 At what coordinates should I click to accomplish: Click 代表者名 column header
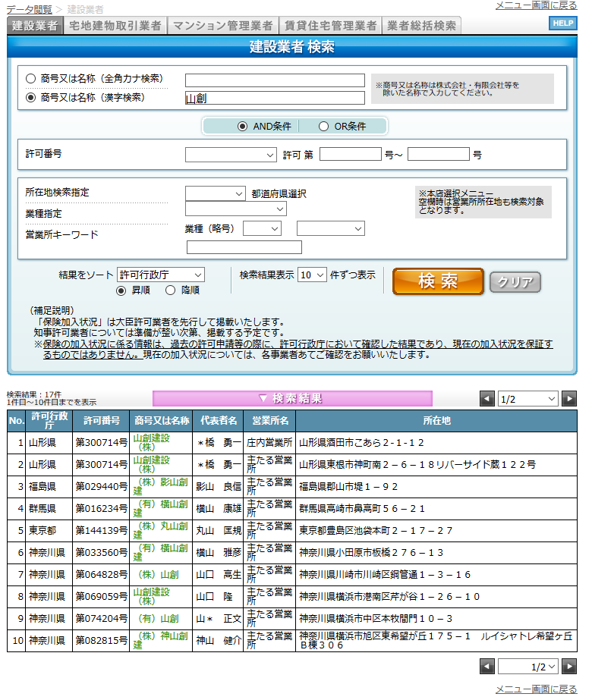point(218,421)
